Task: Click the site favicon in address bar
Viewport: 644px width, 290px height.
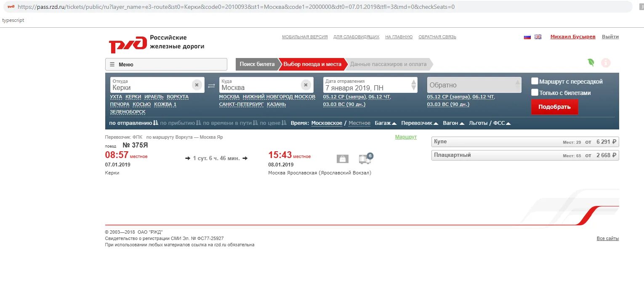Action: (x=11, y=7)
